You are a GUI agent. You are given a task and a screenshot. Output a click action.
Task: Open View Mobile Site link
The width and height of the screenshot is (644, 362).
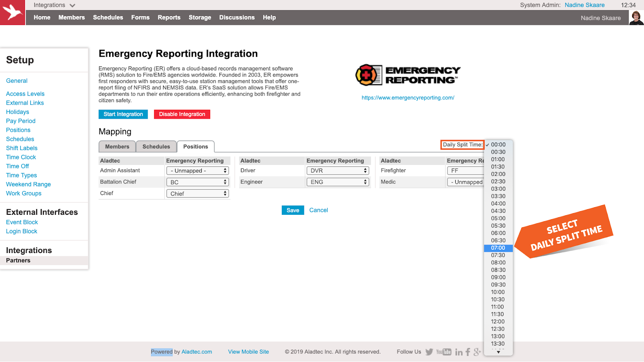pos(248,352)
